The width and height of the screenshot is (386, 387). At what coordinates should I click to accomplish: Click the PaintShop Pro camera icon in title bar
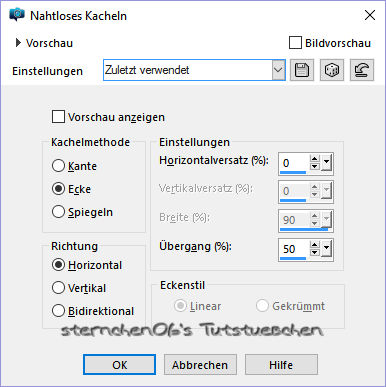click(x=17, y=15)
